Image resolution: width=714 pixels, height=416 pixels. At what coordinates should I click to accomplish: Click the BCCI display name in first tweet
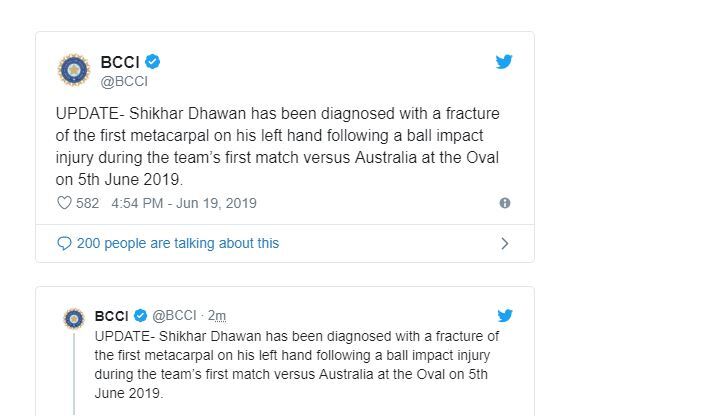[120, 62]
